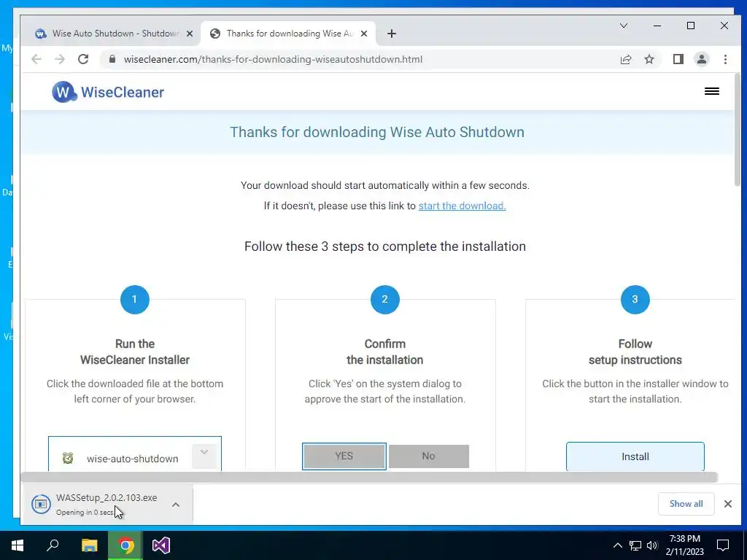Click the WASSetup file icon in downloads bar
The image size is (747, 560).
tap(41, 504)
